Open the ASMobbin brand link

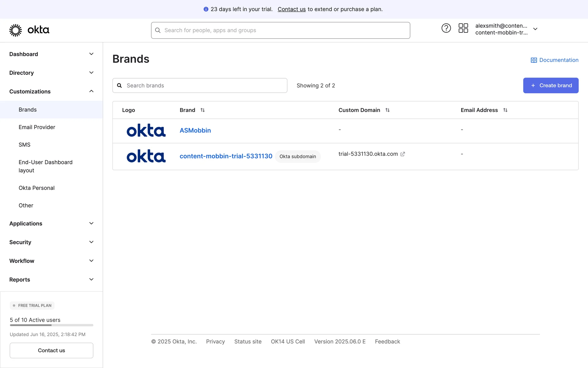(x=195, y=131)
